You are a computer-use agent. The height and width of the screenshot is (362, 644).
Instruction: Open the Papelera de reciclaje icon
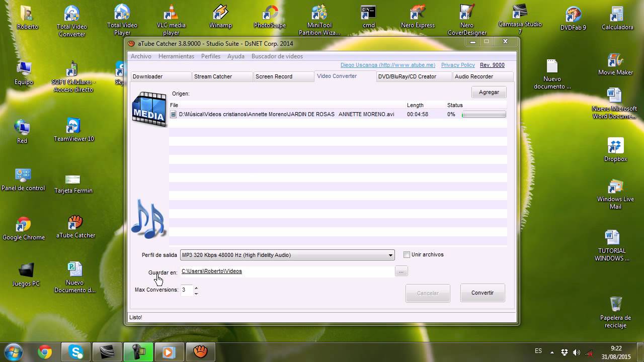615,312
